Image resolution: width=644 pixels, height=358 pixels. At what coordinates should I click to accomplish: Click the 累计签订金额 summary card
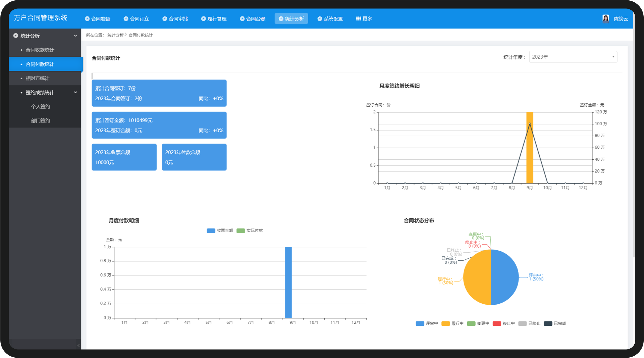[159, 125]
